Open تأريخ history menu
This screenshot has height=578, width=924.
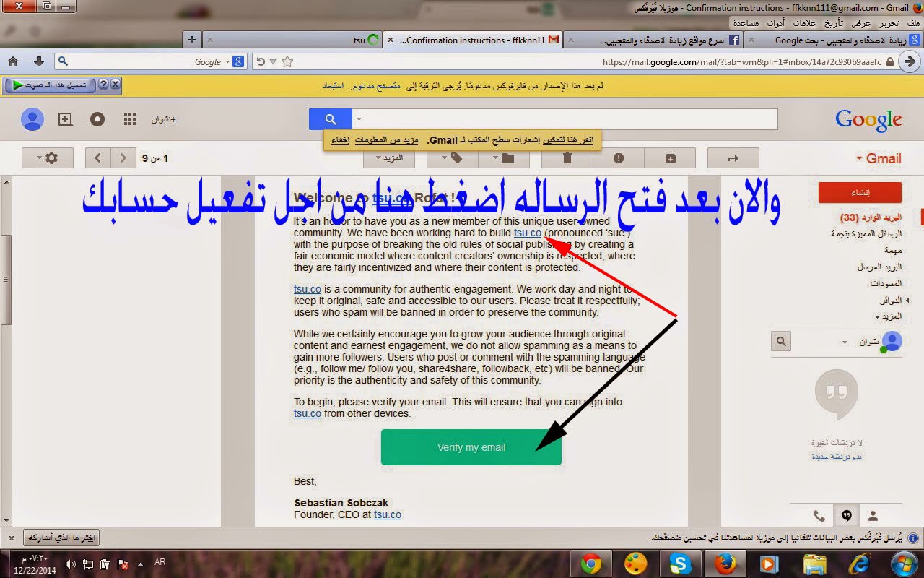point(834,22)
